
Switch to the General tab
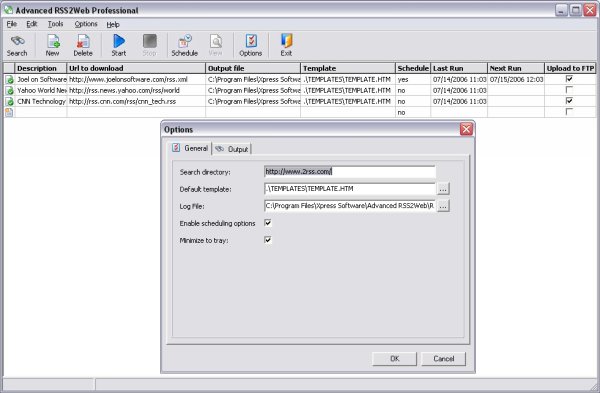(190, 148)
